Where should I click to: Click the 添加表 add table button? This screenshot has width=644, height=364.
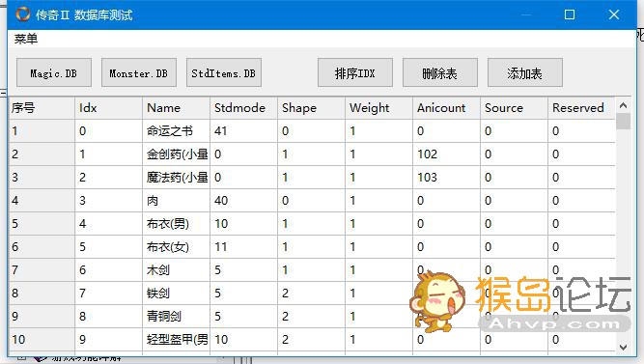point(525,72)
